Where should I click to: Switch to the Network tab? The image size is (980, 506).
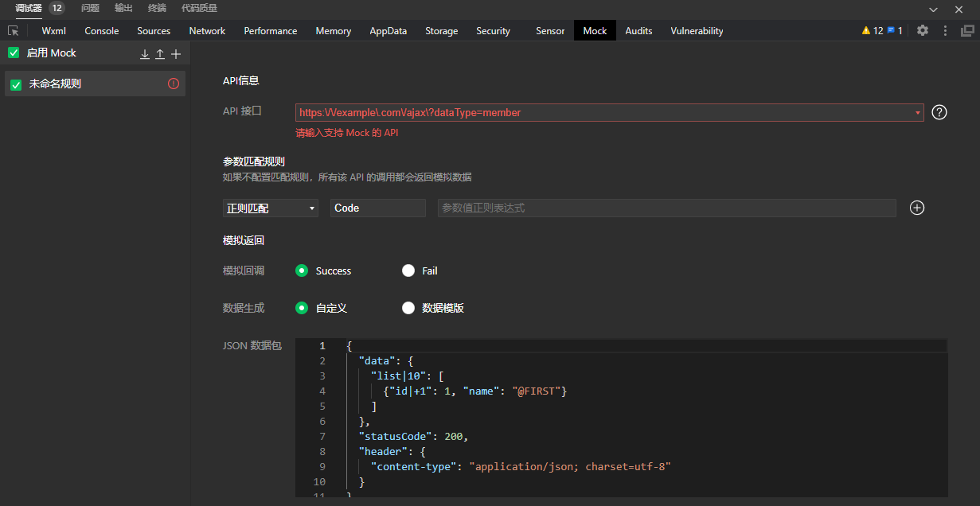point(207,31)
